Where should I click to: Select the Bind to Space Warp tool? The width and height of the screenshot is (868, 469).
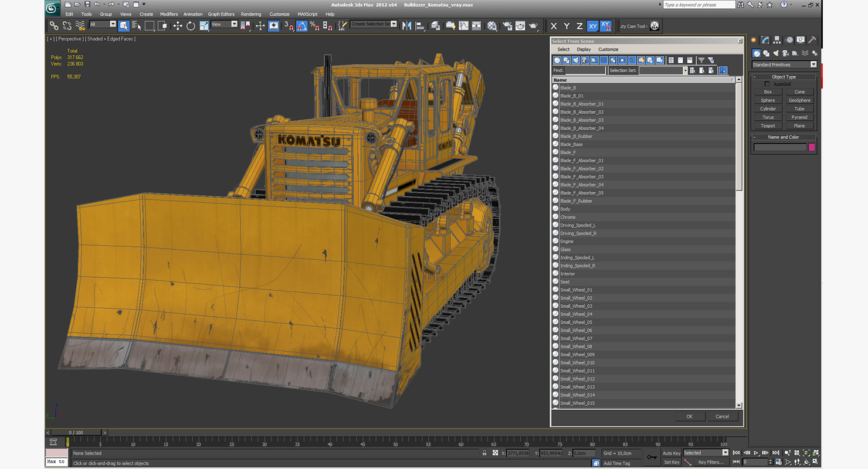coord(80,26)
